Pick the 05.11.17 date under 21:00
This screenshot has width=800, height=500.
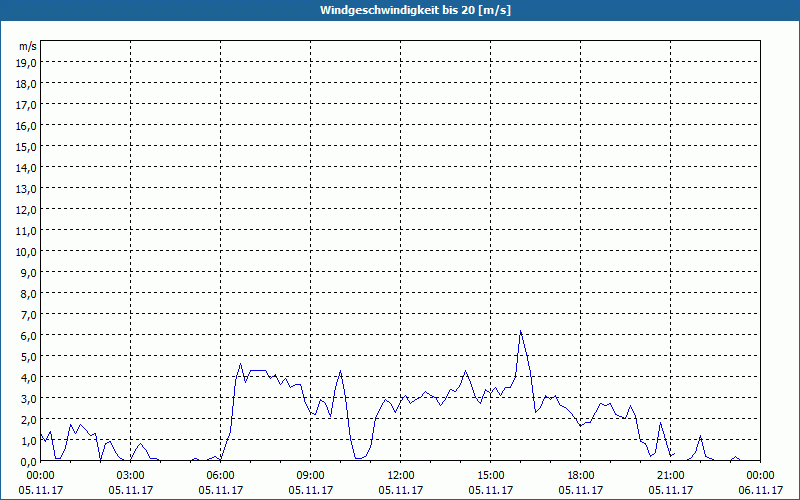[x=670, y=490]
